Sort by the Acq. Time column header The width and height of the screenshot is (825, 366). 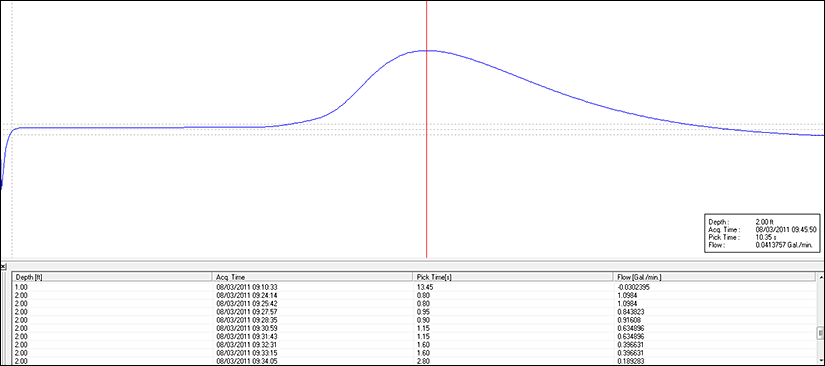coord(312,277)
